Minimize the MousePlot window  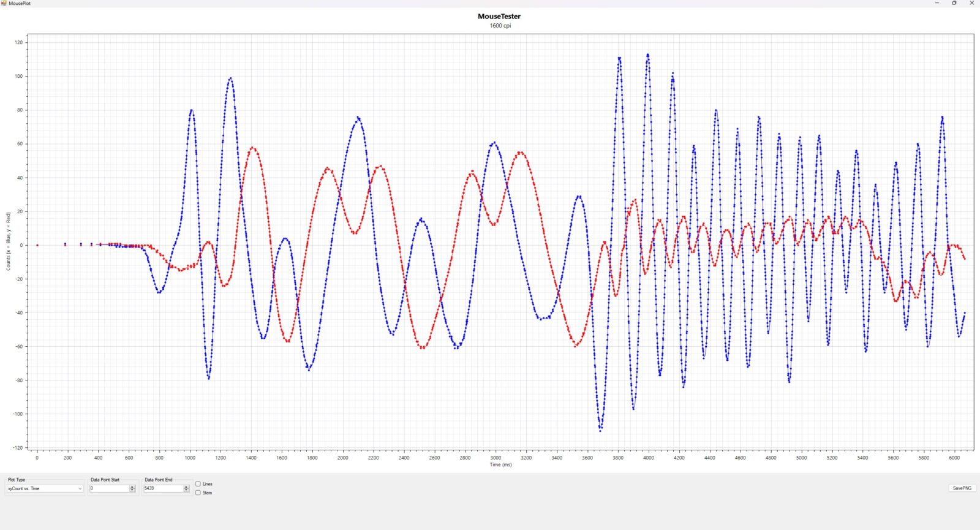[x=937, y=3]
